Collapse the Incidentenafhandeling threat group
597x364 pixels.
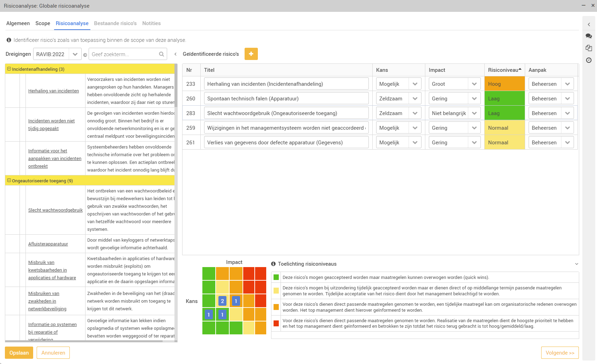point(8,69)
